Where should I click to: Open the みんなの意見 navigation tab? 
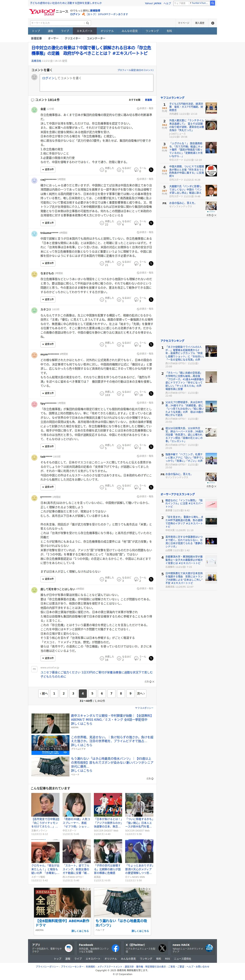[x=130, y=31]
